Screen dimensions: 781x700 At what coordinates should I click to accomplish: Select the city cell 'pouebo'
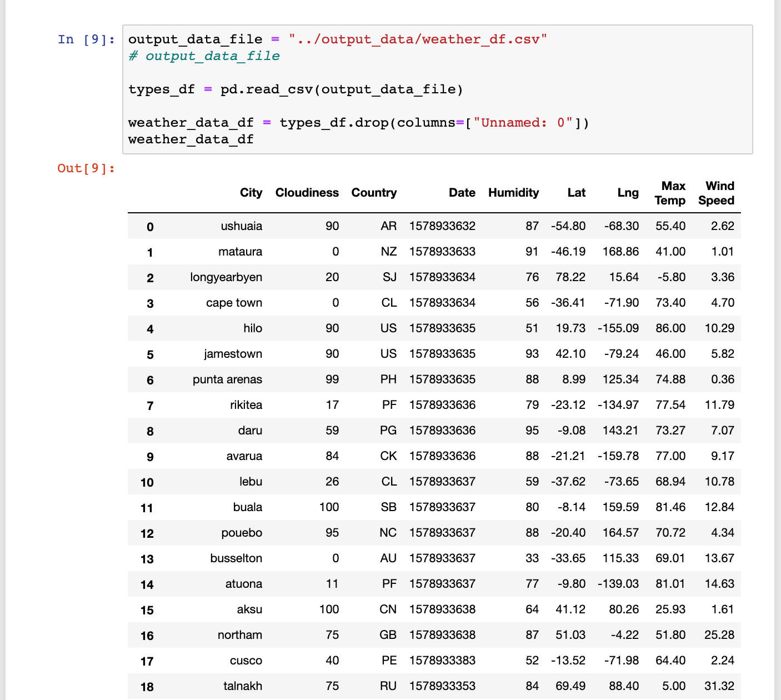click(x=242, y=533)
